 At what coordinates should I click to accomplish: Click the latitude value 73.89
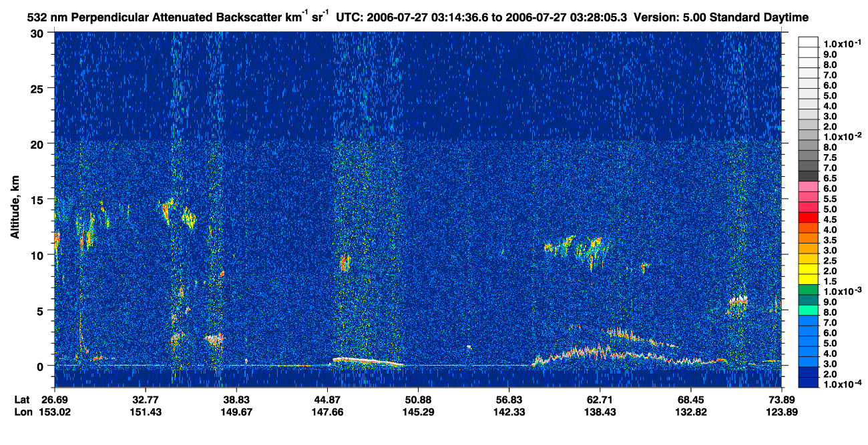[781, 399]
